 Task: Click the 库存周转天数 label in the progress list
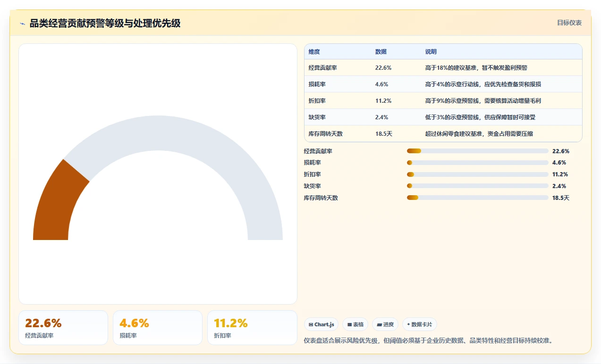pyautogui.click(x=321, y=198)
